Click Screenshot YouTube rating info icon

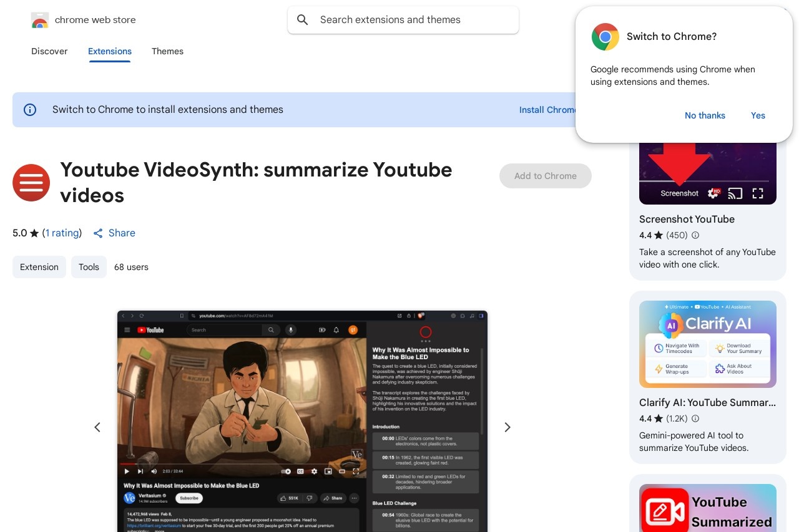[x=695, y=236]
